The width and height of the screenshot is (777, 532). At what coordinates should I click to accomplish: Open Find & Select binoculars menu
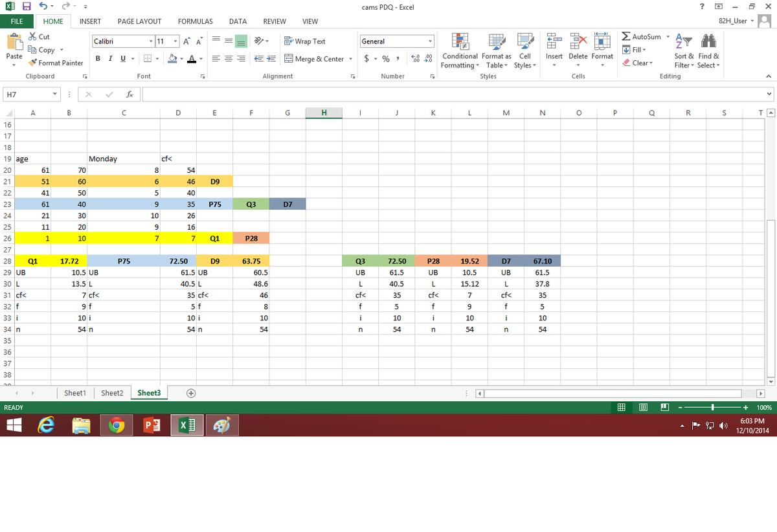pos(707,51)
